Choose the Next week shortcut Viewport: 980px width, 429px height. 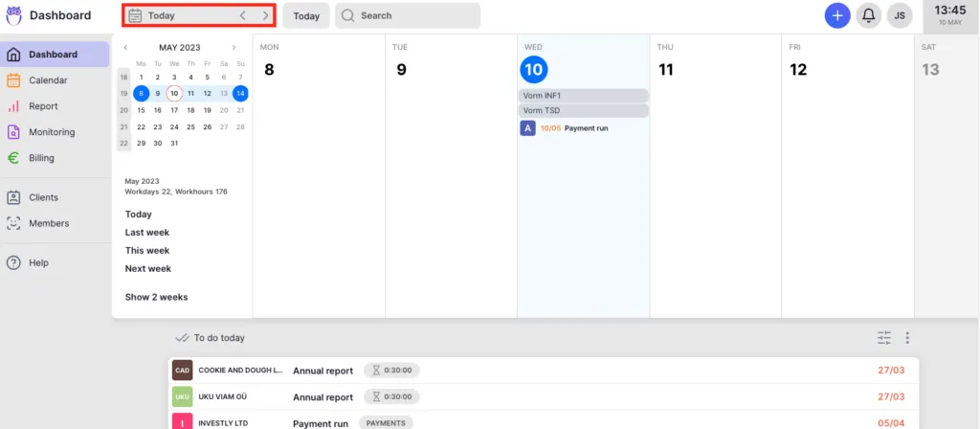pos(148,268)
